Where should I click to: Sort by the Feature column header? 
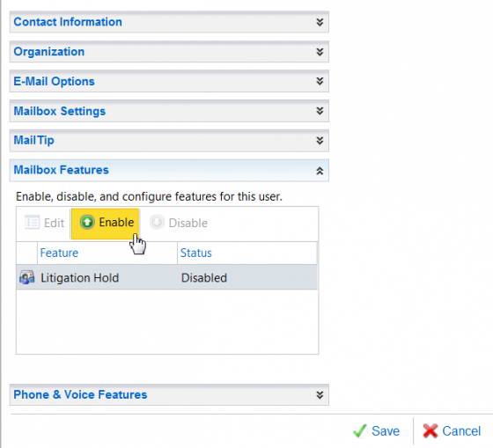pos(107,253)
